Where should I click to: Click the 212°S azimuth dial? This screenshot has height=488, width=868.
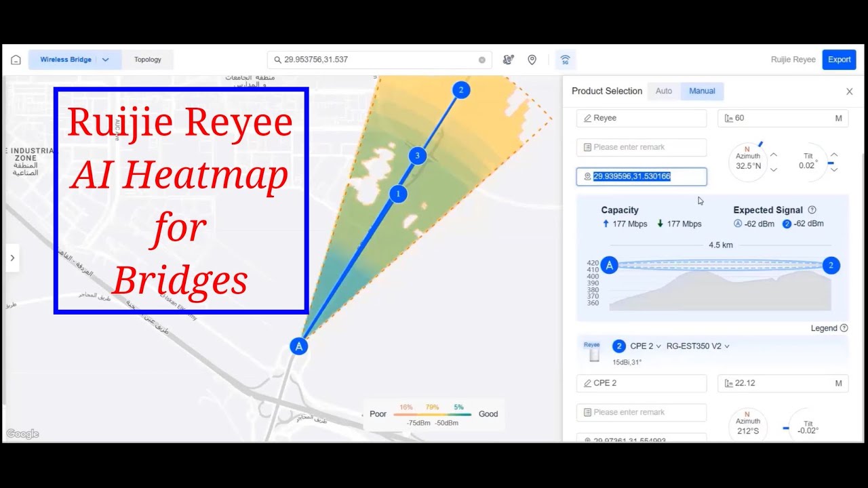tap(748, 426)
